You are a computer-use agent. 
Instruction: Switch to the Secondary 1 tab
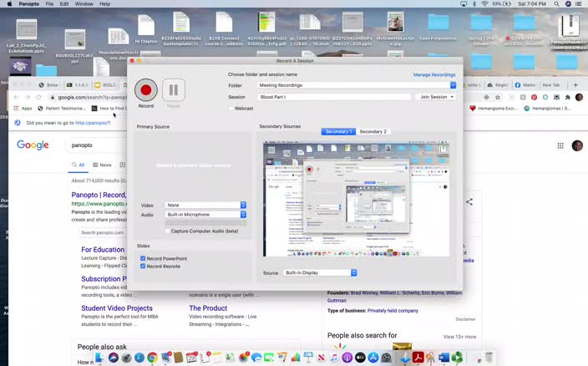(338, 132)
